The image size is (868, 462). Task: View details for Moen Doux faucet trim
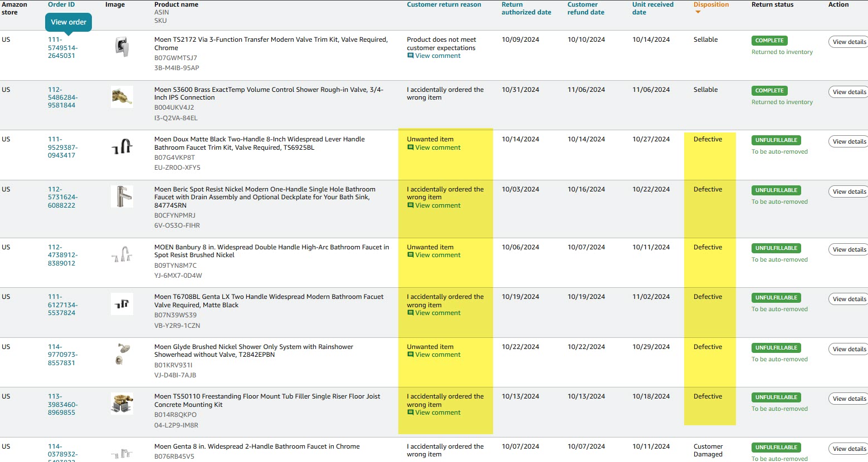[x=849, y=141]
